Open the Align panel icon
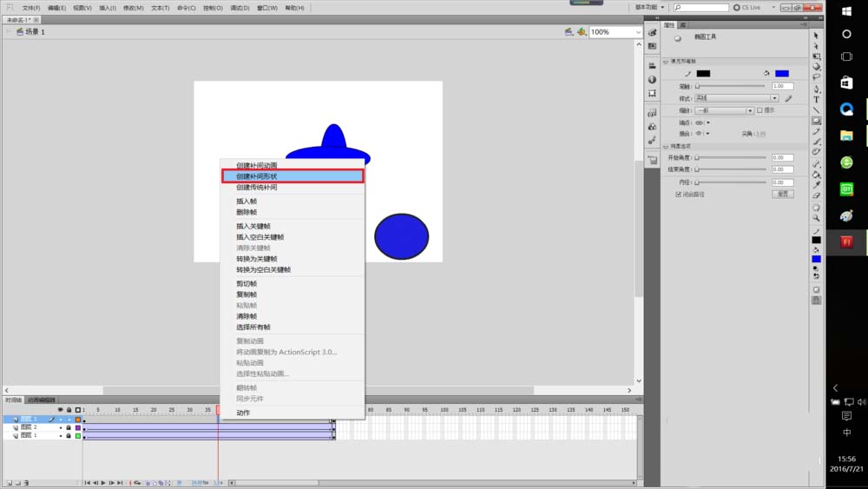868x489 pixels. tap(652, 65)
